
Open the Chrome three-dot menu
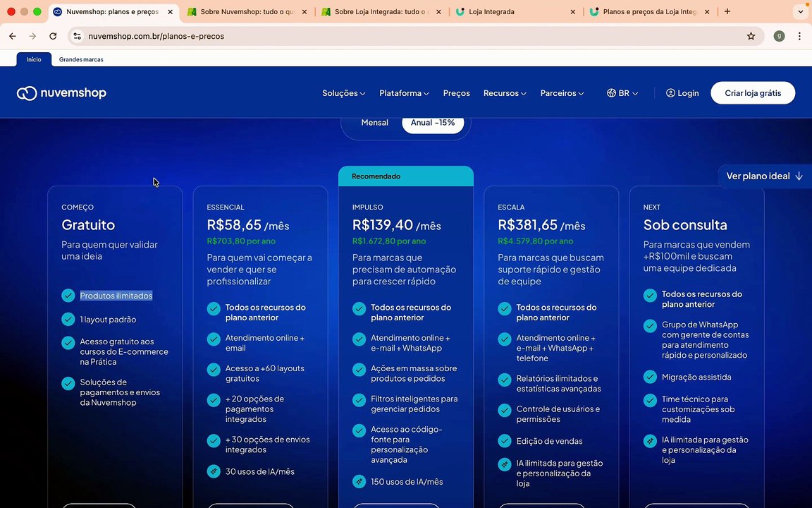coord(799,36)
